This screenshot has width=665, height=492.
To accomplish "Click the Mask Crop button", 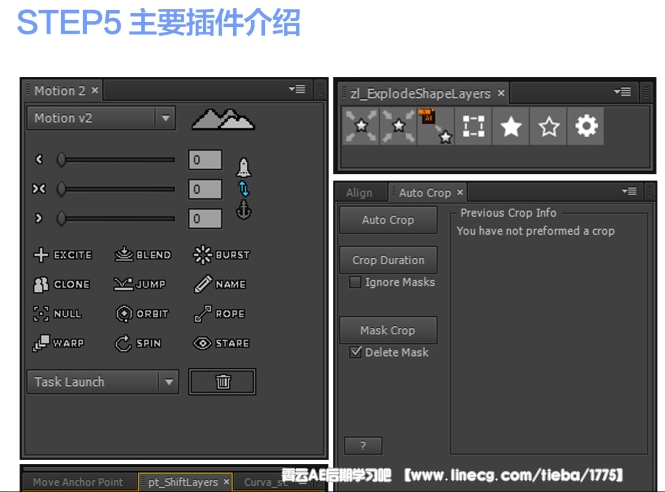I will pyautogui.click(x=388, y=330).
